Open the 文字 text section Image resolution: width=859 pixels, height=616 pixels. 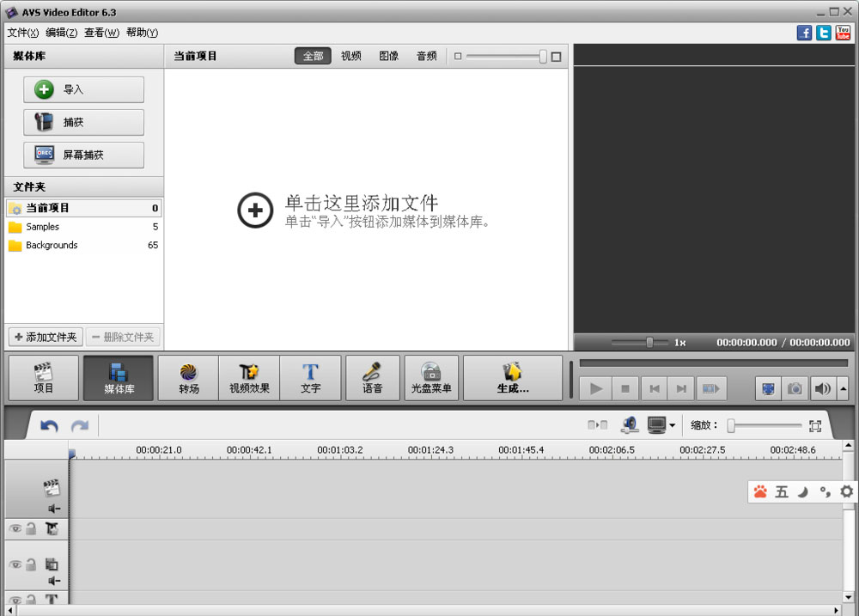point(310,378)
